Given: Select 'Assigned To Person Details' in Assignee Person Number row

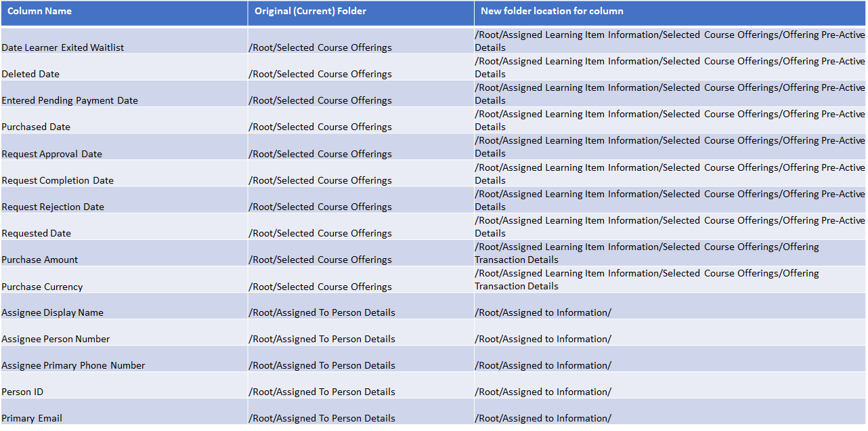Looking at the screenshot, I should tap(361, 332).
